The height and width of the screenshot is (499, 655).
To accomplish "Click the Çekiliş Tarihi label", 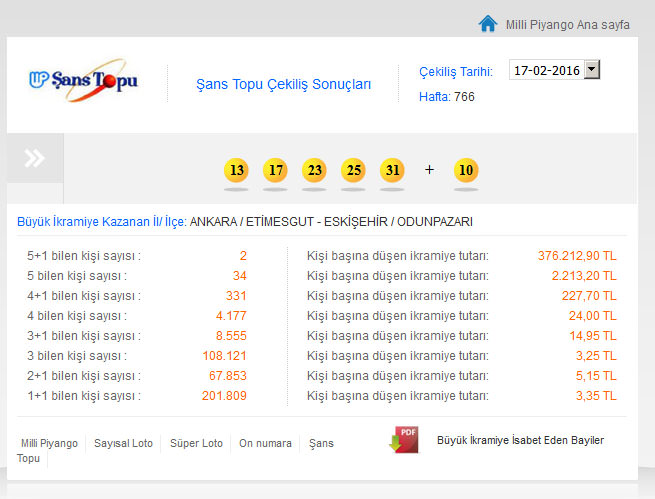I will 456,72.
